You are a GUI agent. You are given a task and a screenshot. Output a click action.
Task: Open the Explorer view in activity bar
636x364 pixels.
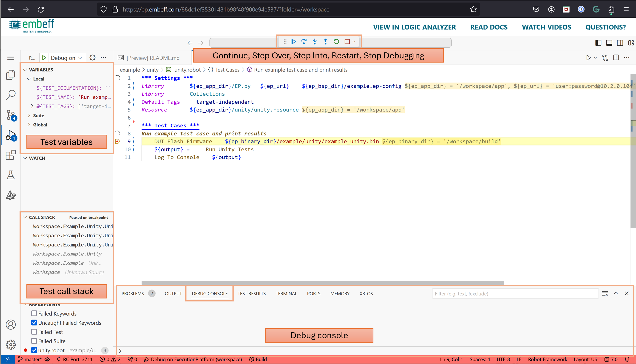(11, 75)
